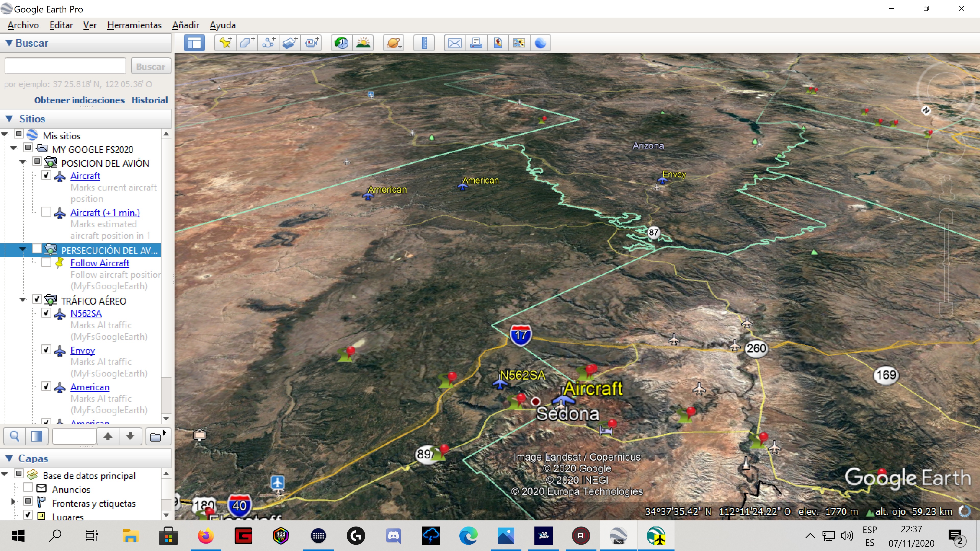980x551 pixels.
Task: Toggle visibility checkbox for Aircraft layer
Action: click(x=46, y=176)
